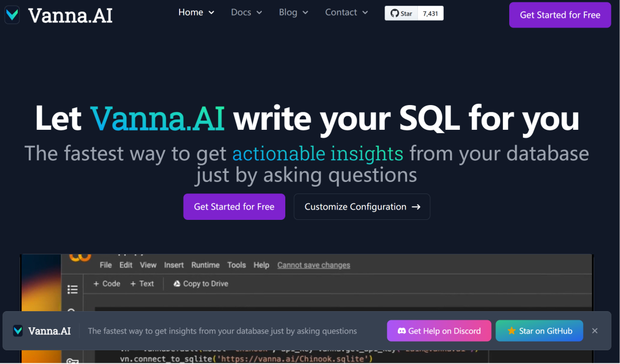Open Customize Configuration link
The image size is (620, 364).
(362, 207)
